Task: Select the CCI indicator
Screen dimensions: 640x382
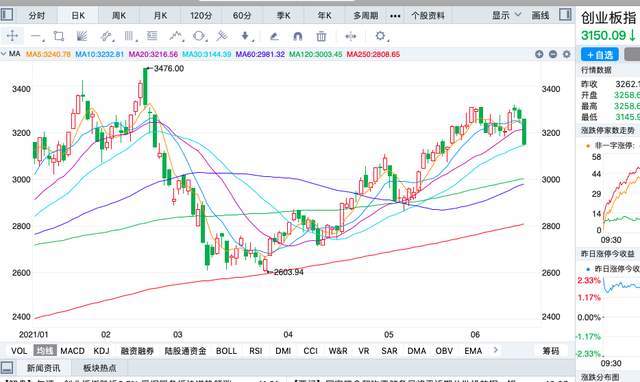Action: (x=311, y=351)
